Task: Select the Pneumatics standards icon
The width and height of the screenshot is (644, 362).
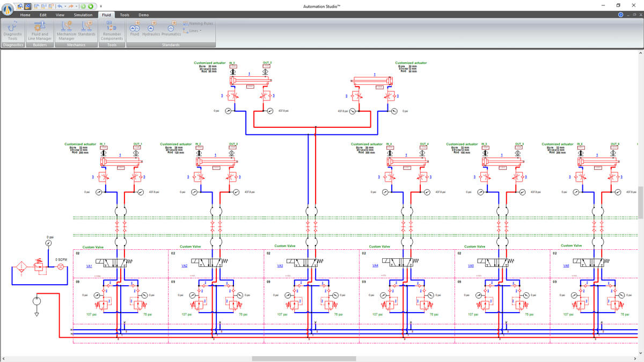Action: tap(171, 28)
